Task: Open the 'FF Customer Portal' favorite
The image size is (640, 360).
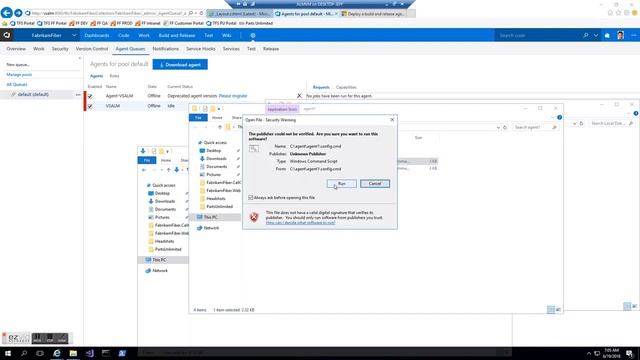Action: point(183,23)
